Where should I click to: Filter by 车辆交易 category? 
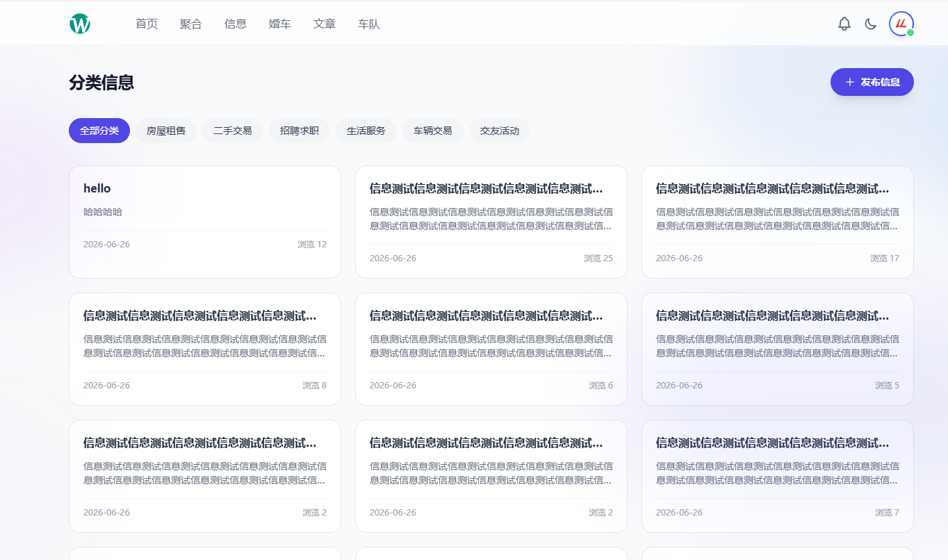coord(433,131)
